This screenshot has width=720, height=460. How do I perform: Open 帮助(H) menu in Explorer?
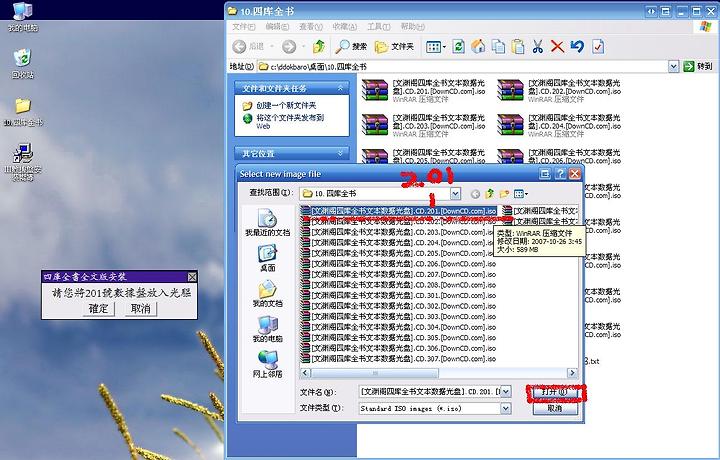413,27
